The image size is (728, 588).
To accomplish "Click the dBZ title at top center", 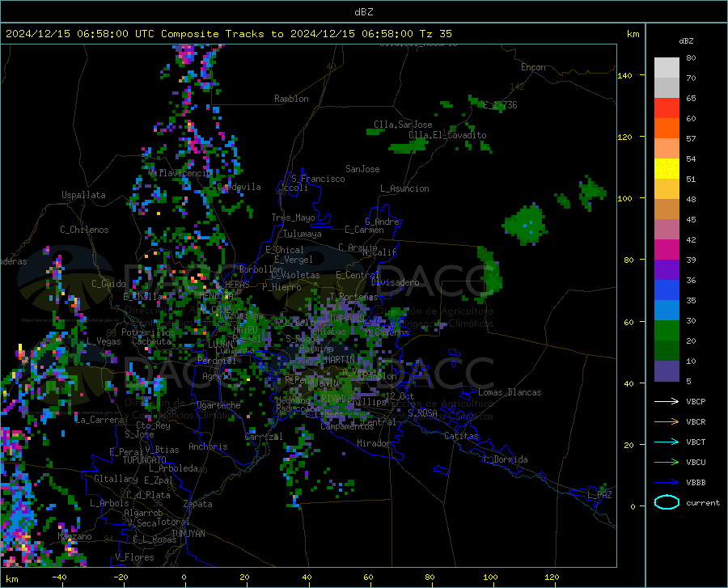I will tap(363, 12).
